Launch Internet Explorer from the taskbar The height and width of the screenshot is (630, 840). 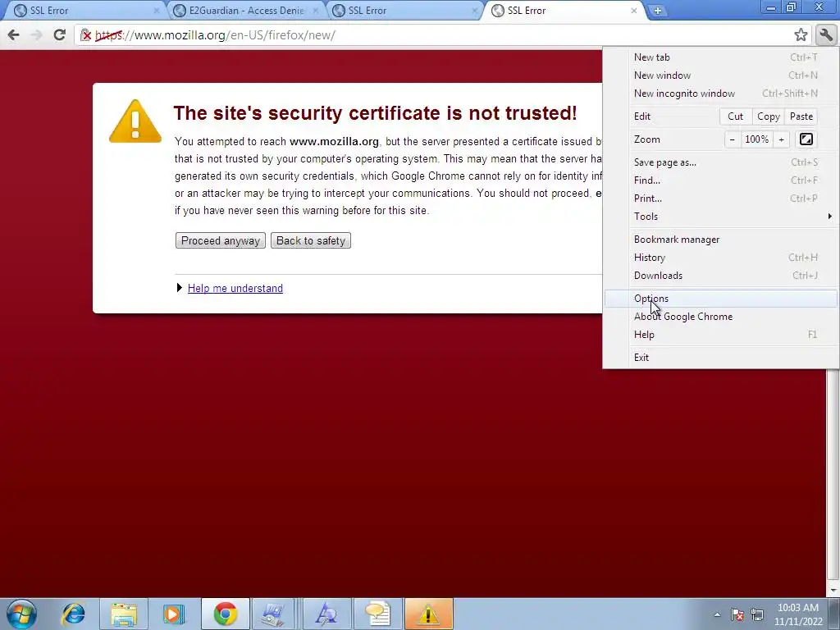(x=73, y=614)
